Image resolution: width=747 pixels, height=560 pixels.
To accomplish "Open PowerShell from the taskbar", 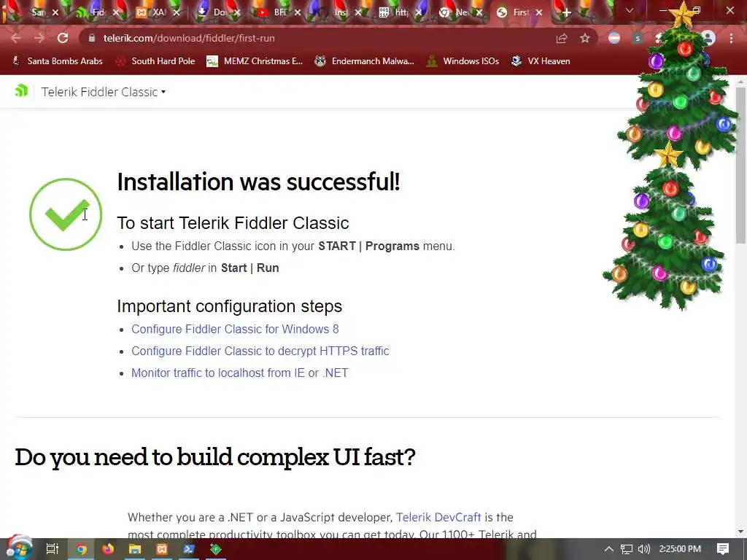I will coord(189,549).
